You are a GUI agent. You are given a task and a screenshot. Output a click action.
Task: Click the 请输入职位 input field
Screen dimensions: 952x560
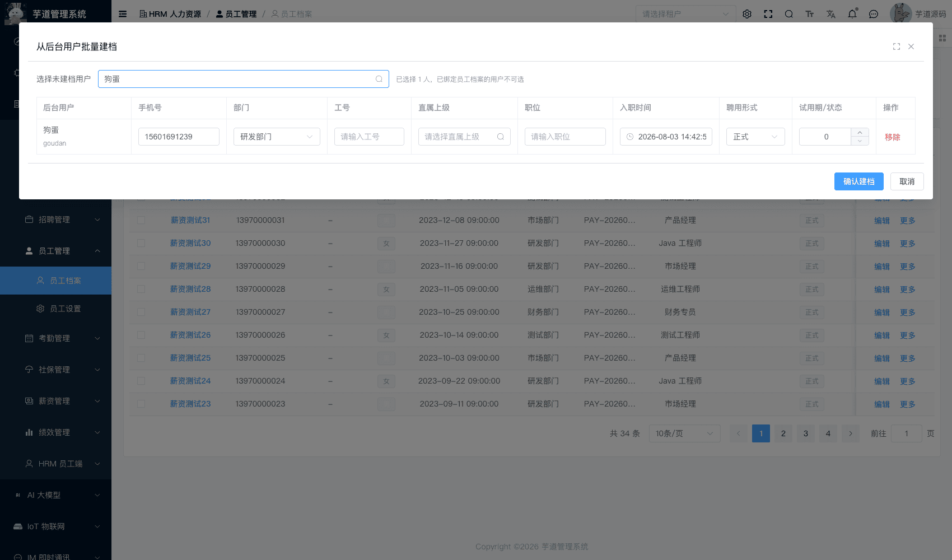pyautogui.click(x=565, y=137)
